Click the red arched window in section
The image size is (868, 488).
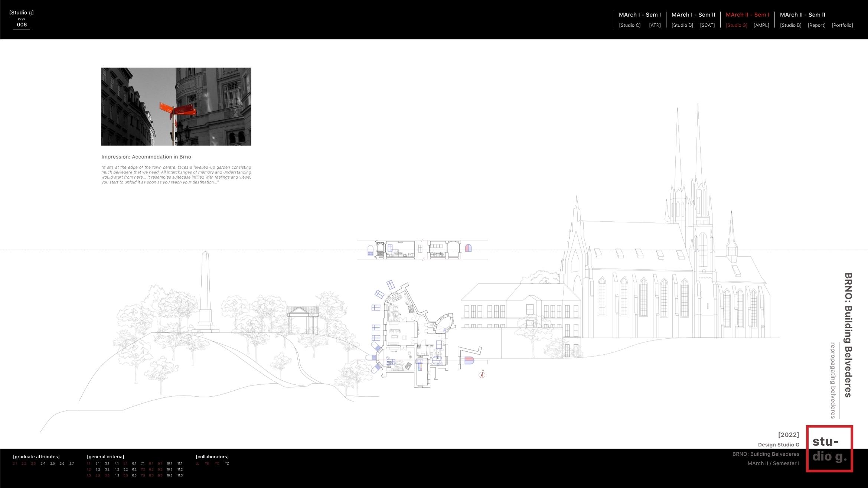[x=468, y=248]
